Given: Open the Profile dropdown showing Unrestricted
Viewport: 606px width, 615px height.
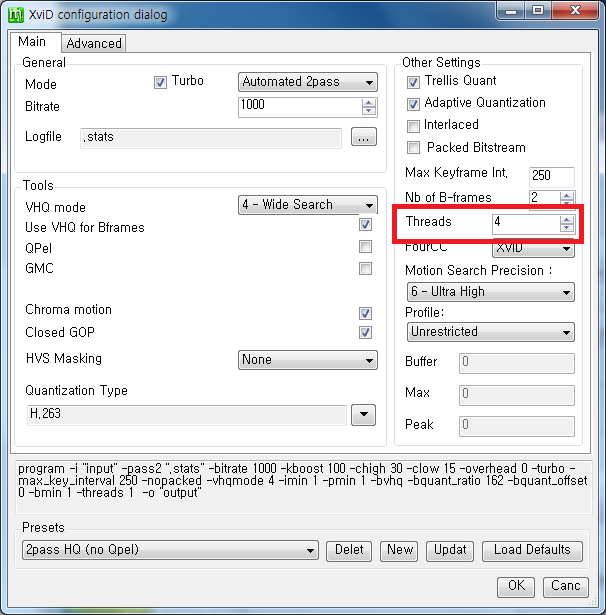Looking at the screenshot, I should tap(491, 332).
